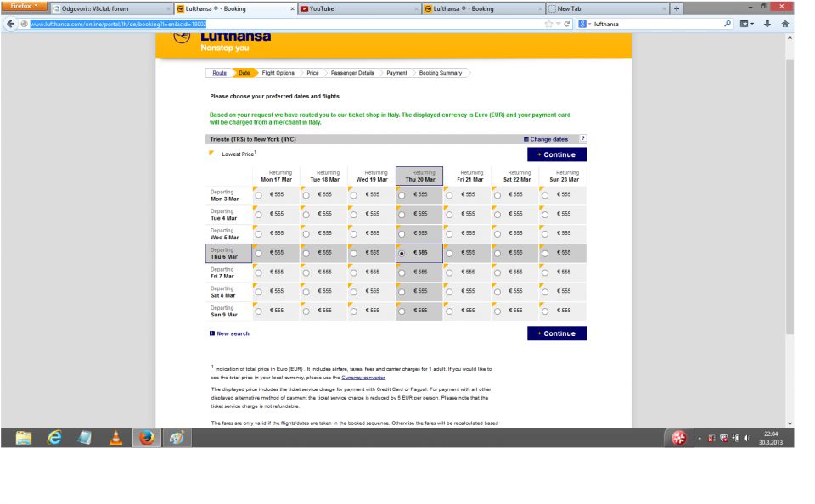Select Thu 6 Mar / Mon 17 Mar fare
The width and height of the screenshot is (815, 504).
[258, 254]
